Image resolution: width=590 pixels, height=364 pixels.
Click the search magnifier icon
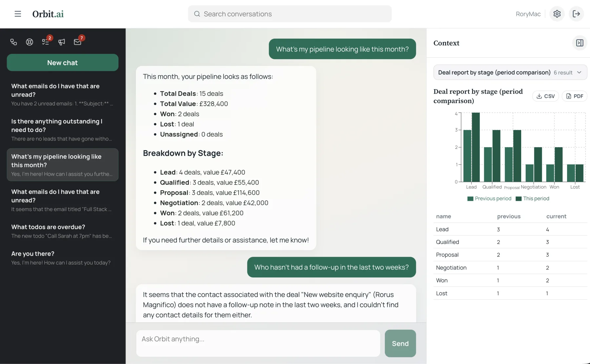[197, 14]
